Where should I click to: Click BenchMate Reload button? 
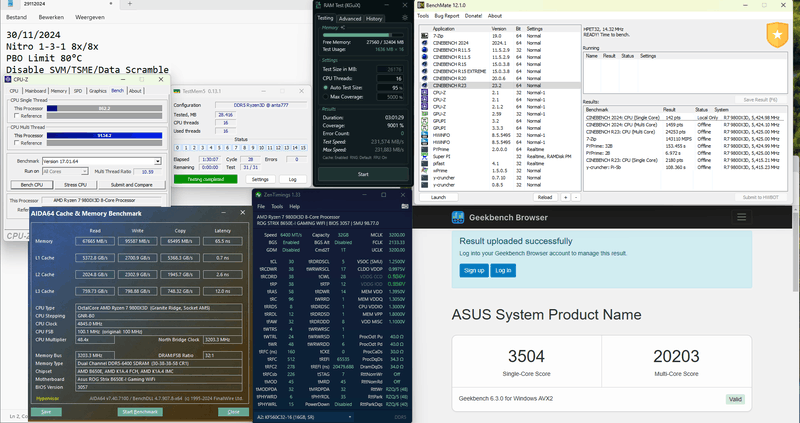pos(545,197)
